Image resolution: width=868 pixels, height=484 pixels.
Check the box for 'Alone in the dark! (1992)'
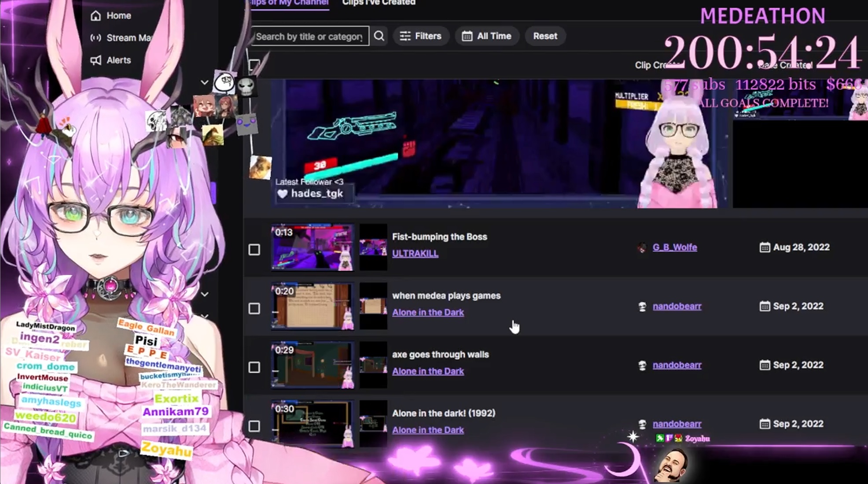tap(254, 426)
